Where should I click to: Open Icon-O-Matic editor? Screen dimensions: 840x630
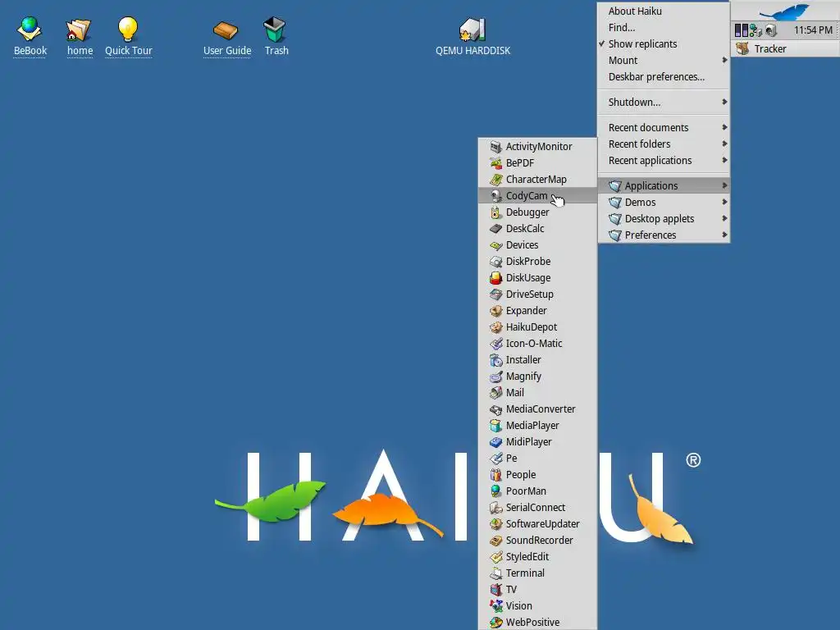pos(537,344)
